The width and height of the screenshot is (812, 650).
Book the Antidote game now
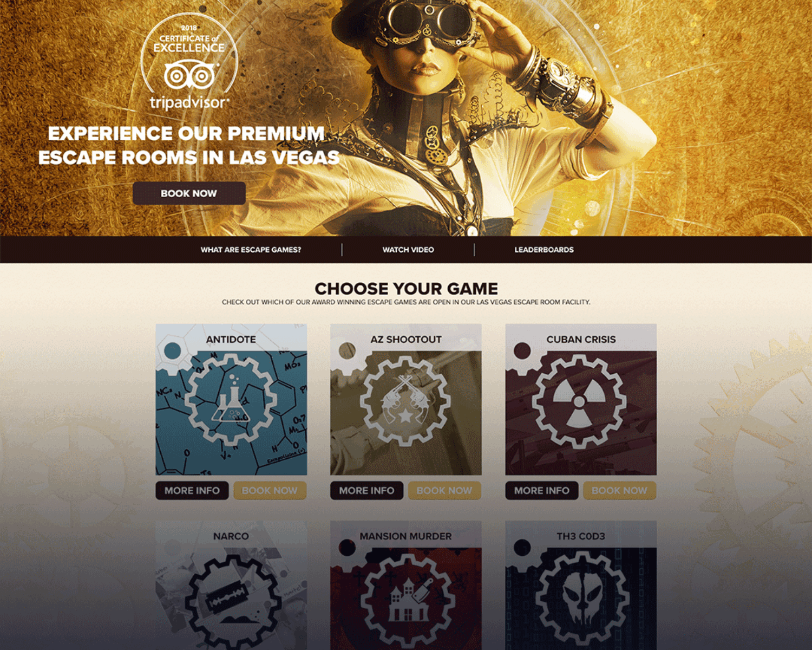coord(270,491)
